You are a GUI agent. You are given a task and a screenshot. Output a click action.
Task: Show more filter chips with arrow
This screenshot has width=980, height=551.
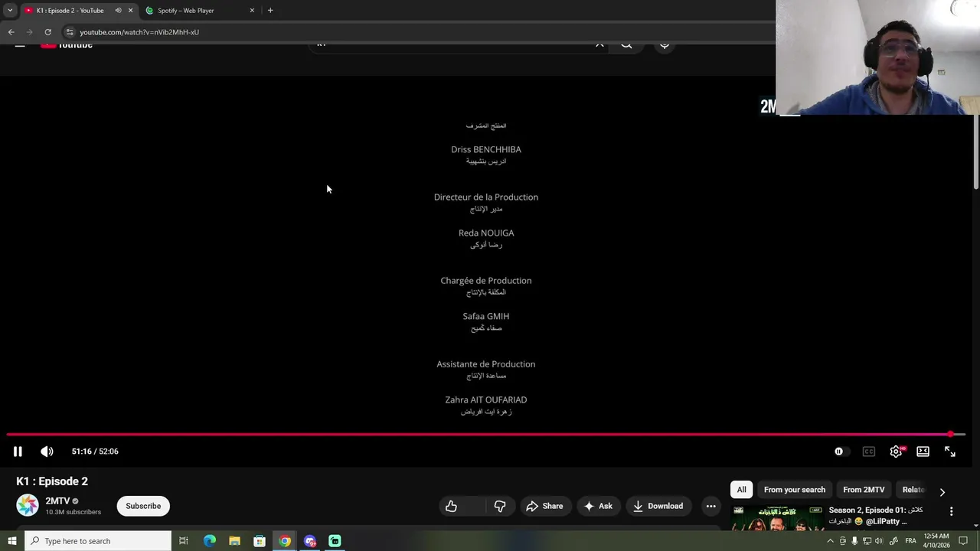942,491
